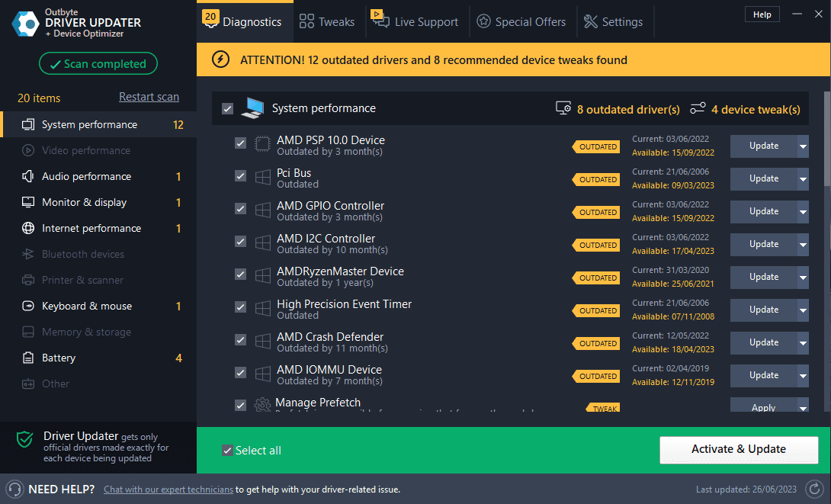Click the System performance monitor icon in sidebar
The image size is (831, 504).
pos(28,124)
